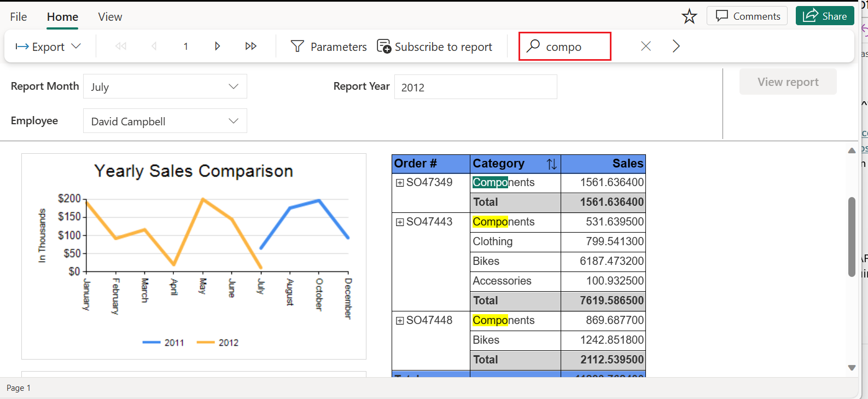Open the Export dropdown menu

pos(48,47)
